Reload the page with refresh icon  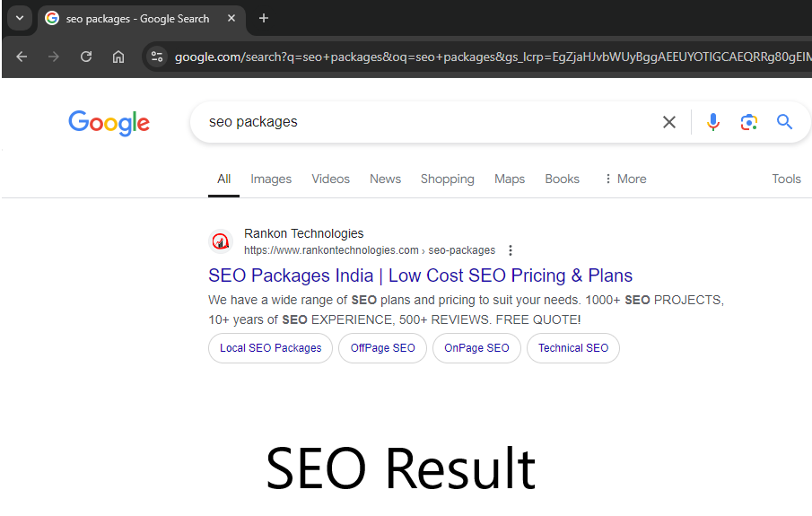tap(86, 57)
